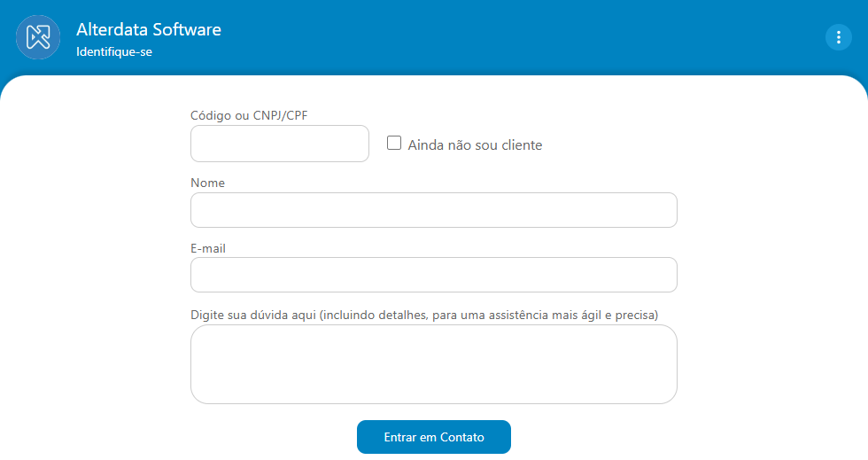
Task: Submit form with Entrar em Contato button
Action: [434, 437]
